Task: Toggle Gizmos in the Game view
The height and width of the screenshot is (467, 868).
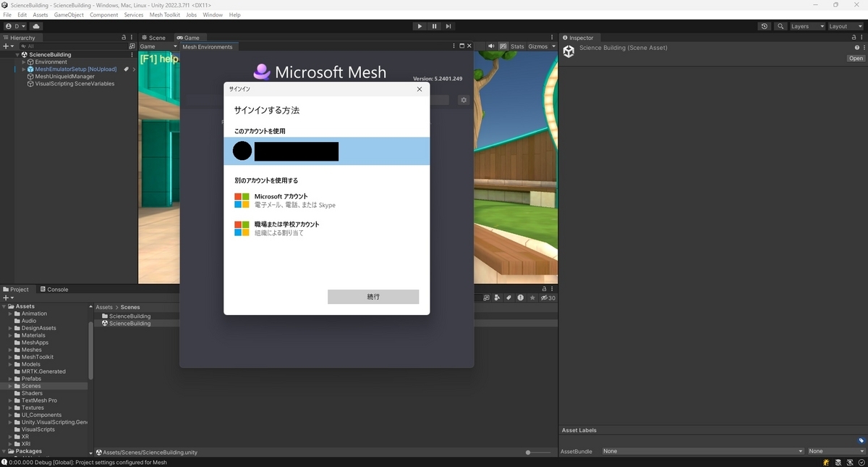Action: (x=538, y=46)
